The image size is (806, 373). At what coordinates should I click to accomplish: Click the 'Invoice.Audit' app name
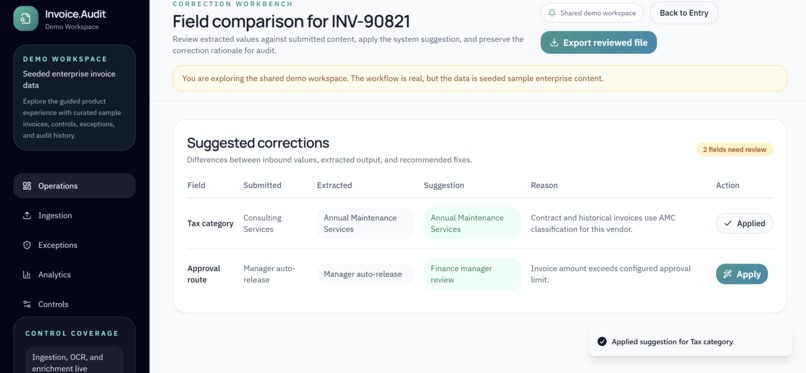tap(76, 15)
